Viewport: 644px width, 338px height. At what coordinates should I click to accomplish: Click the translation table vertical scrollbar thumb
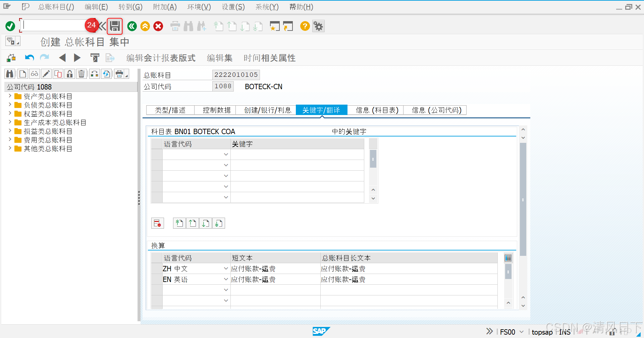[x=508, y=272]
